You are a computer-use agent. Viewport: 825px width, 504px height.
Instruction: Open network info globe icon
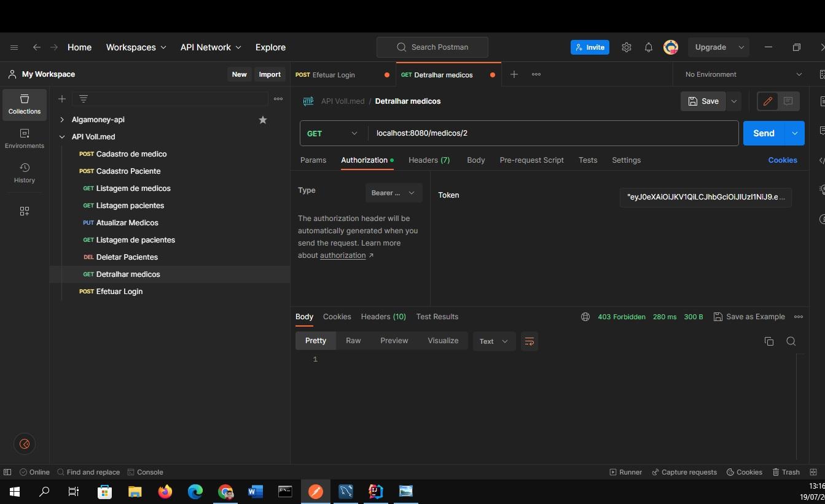[585, 317]
